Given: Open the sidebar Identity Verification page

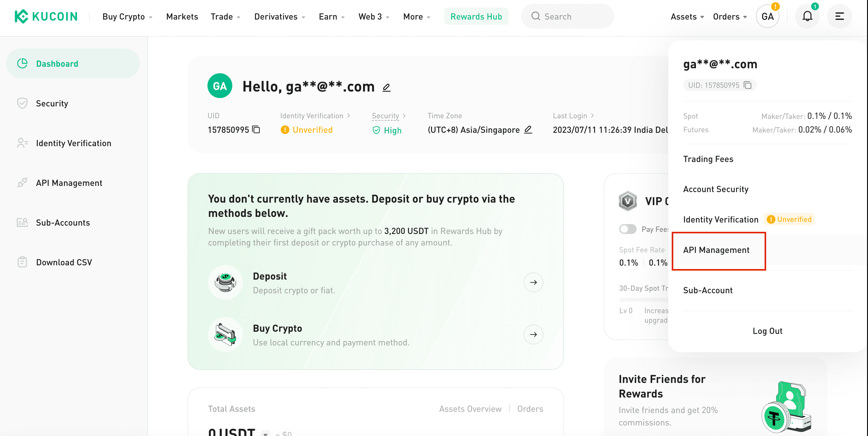Looking at the screenshot, I should coord(73,143).
